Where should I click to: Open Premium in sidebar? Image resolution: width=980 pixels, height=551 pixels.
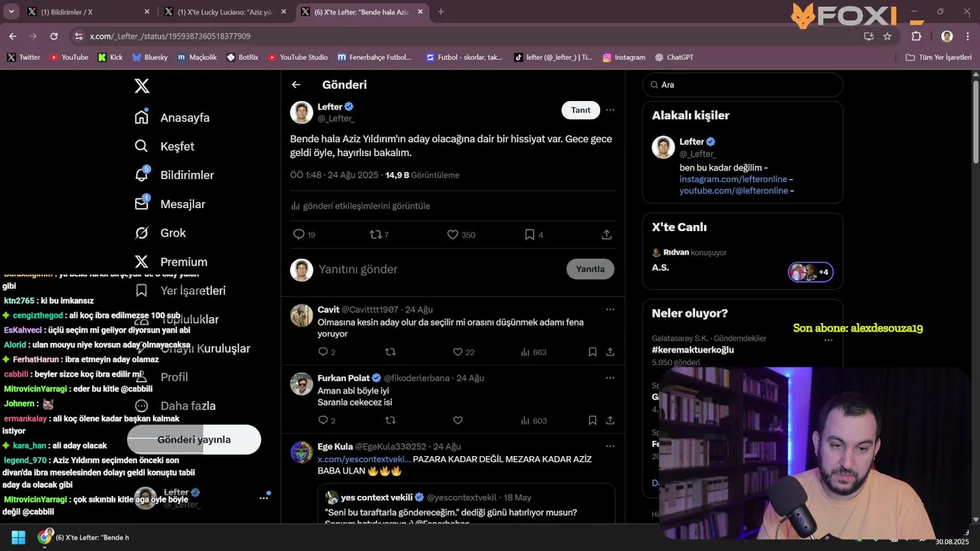coord(171,262)
